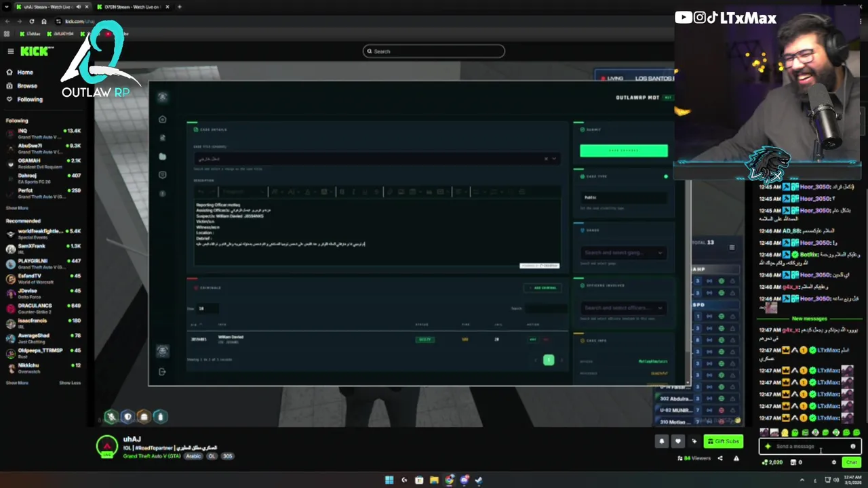
Task: Click the criminals table Search field
Action: pos(546,308)
